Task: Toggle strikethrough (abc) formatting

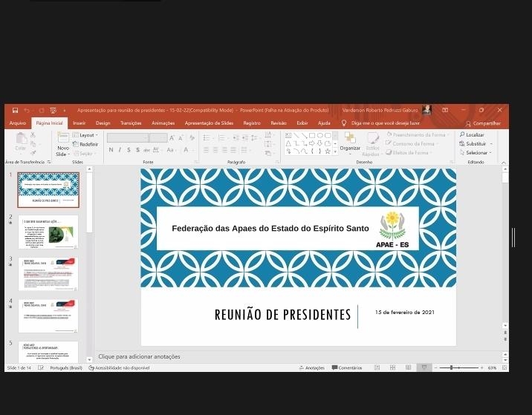Action: click(x=146, y=150)
